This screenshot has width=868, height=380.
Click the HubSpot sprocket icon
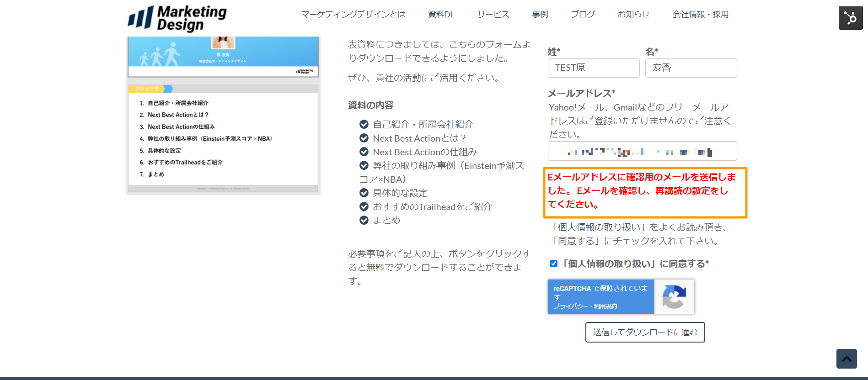[x=850, y=18]
